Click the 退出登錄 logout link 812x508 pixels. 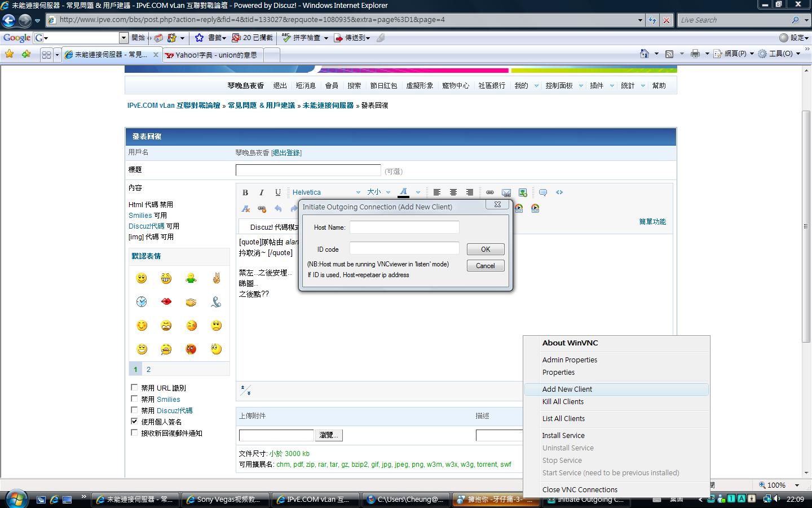(x=286, y=153)
